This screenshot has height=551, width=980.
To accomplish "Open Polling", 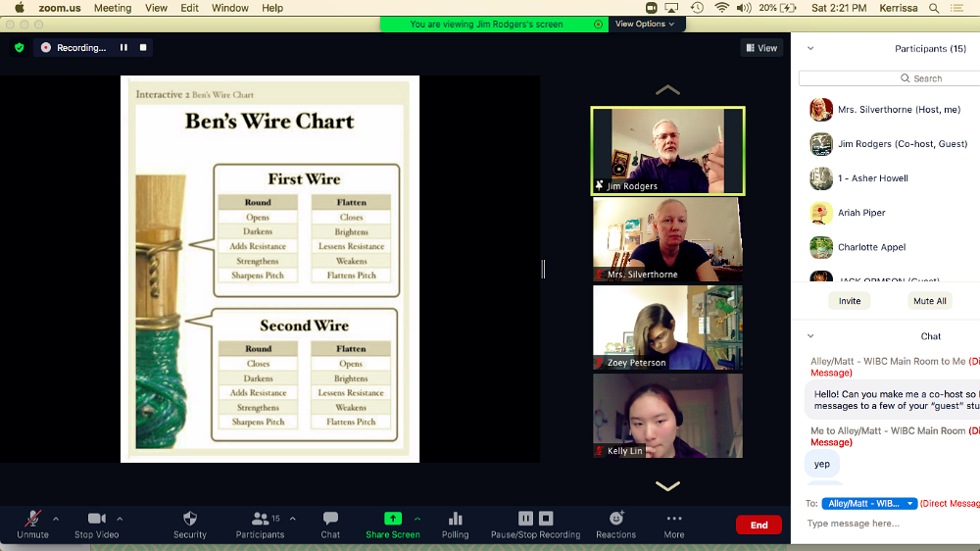I will point(455,525).
